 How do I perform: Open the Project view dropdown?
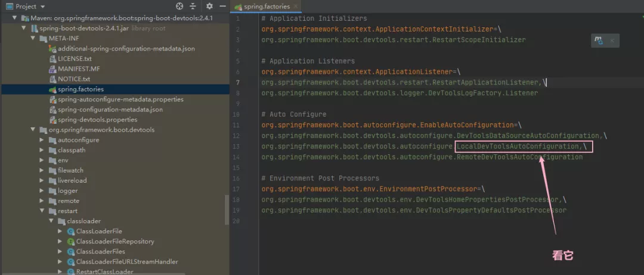click(x=43, y=7)
